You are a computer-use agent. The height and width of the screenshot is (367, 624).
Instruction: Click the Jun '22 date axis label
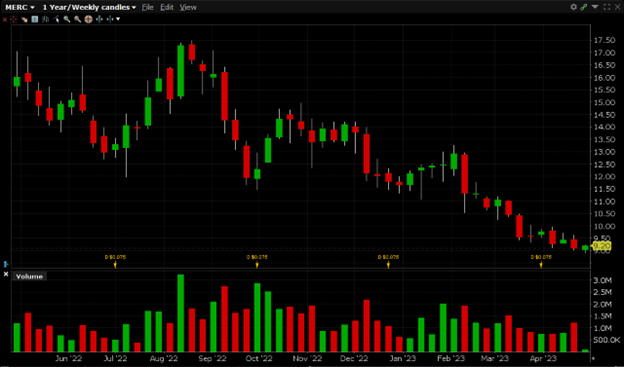pyautogui.click(x=69, y=358)
